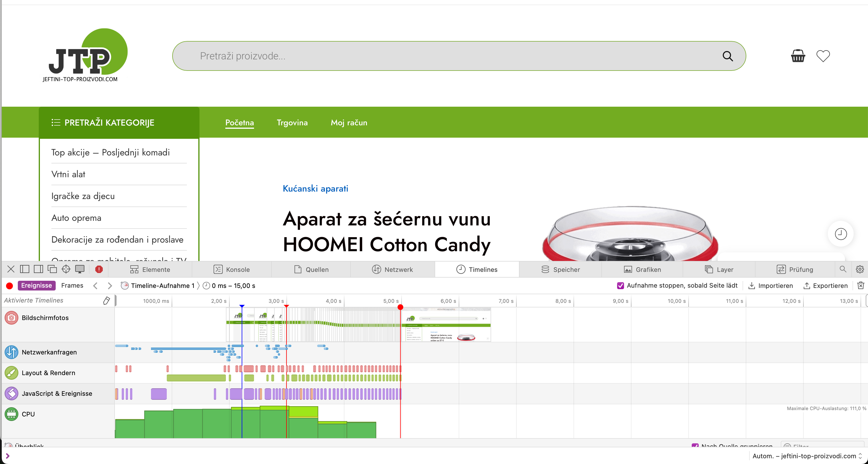This screenshot has width=868, height=464.
Task: Click the JTP site logo
Action: tap(85, 55)
